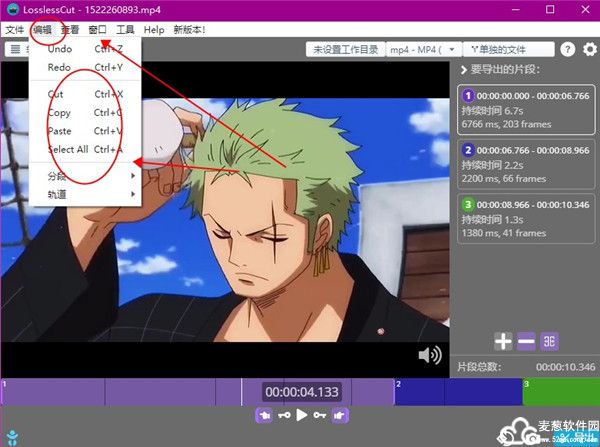This screenshot has height=447, width=600.
Task: Open the 新版本! menu item
Action: point(189,30)
